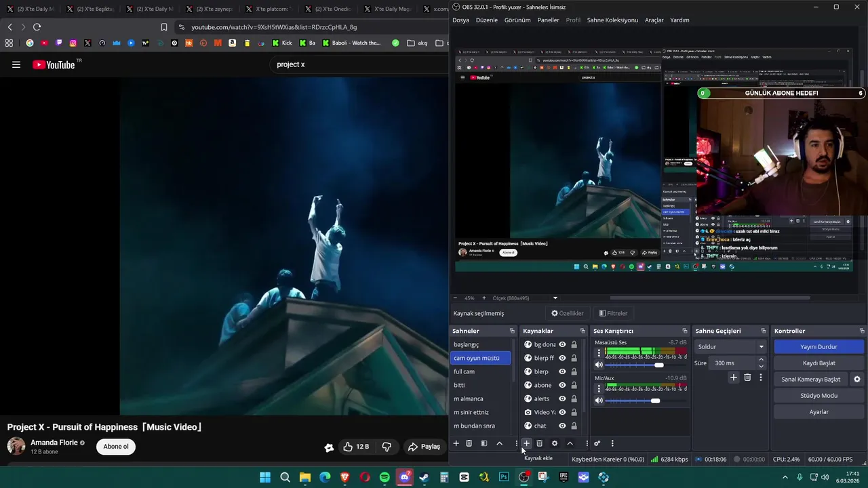The height and width of the screenshot is (488, 868).
Task: Click Sanal Kamerayı Başlat button
Action: point(810,379)
